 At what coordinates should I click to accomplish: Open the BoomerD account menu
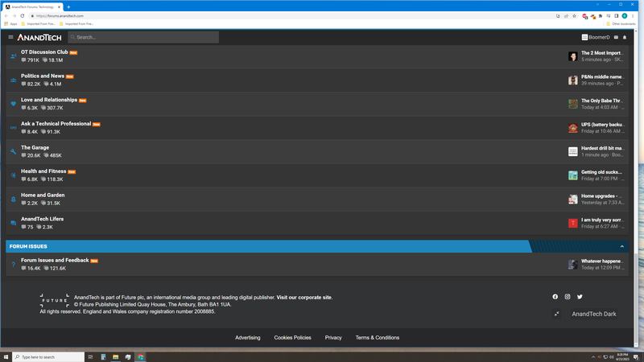pos(596,37)
